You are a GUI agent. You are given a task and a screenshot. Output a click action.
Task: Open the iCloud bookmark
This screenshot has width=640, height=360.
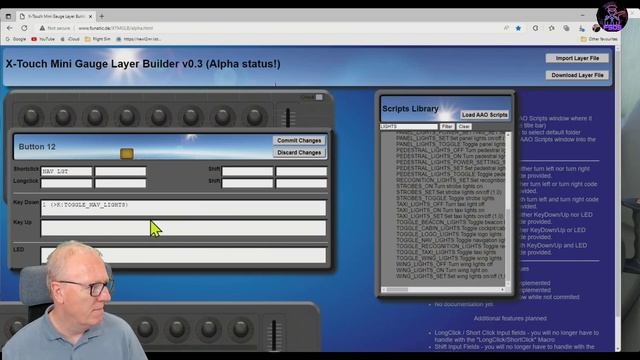tap(70, 39)
